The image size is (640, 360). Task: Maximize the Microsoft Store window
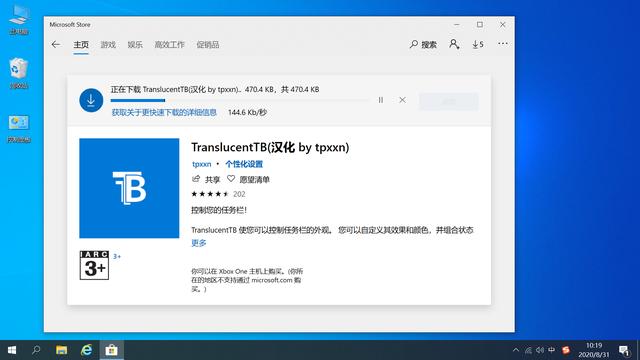480,24
